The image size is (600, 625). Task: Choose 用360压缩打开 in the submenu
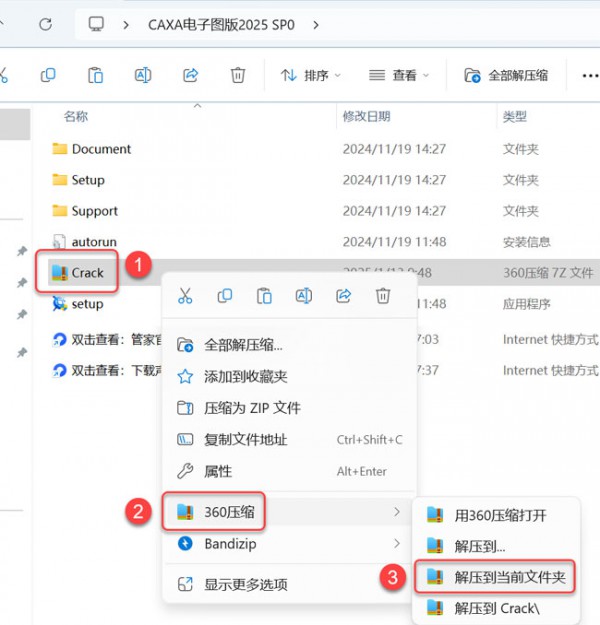(496, 515)
